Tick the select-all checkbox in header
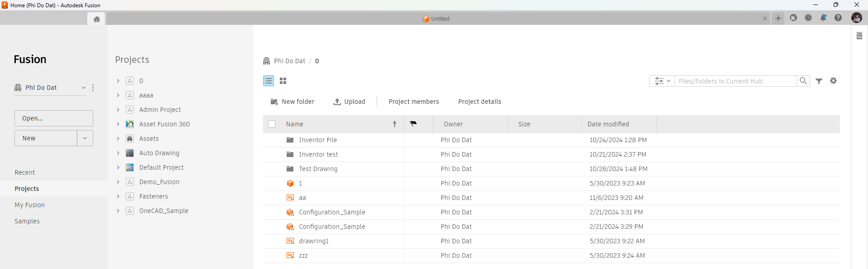 [272, 124]
